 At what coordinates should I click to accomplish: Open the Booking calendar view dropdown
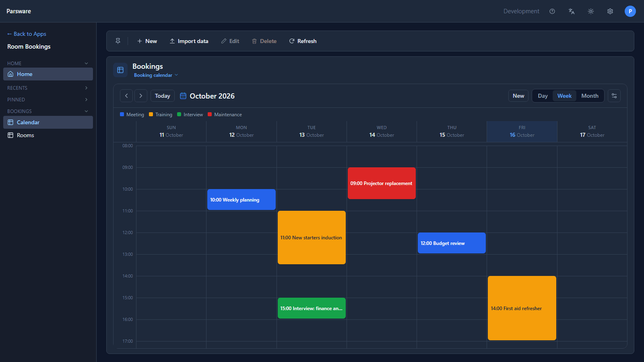click(156, 75)
